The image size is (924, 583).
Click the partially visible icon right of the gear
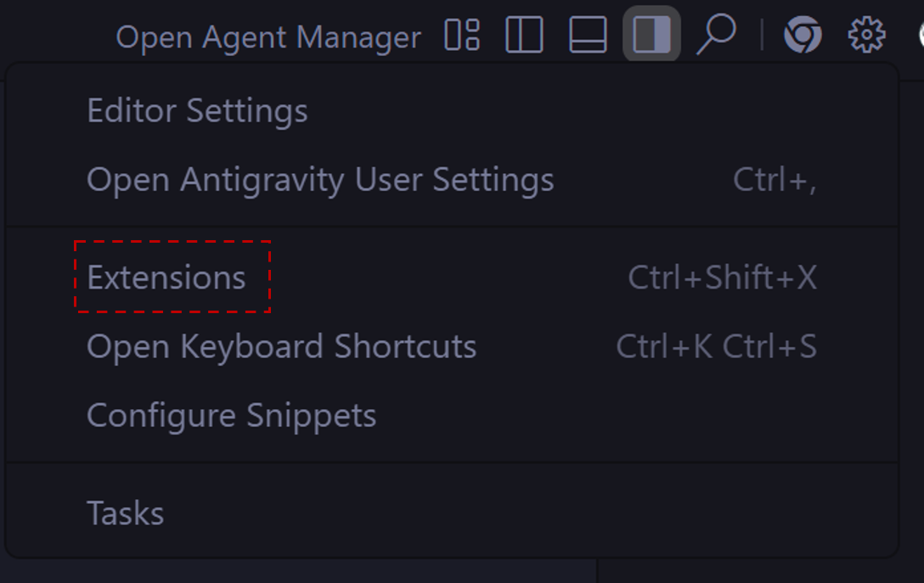tap(920, 35)
